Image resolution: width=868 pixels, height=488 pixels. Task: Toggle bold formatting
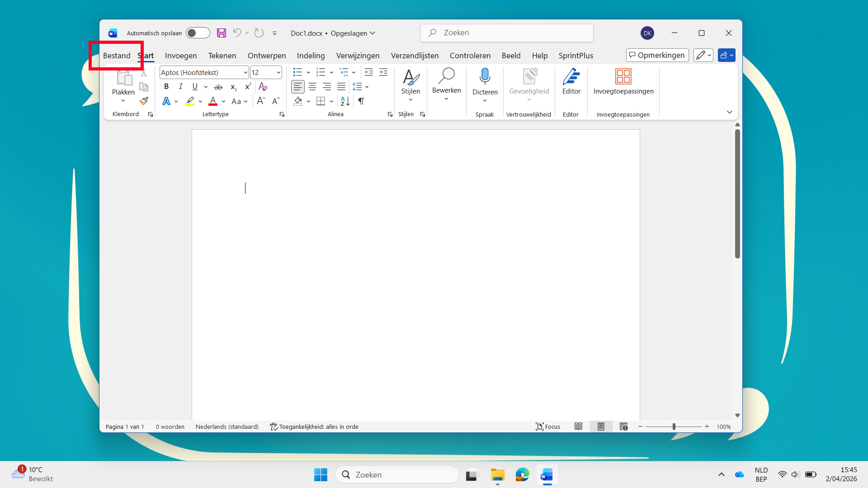pos(166,87)
